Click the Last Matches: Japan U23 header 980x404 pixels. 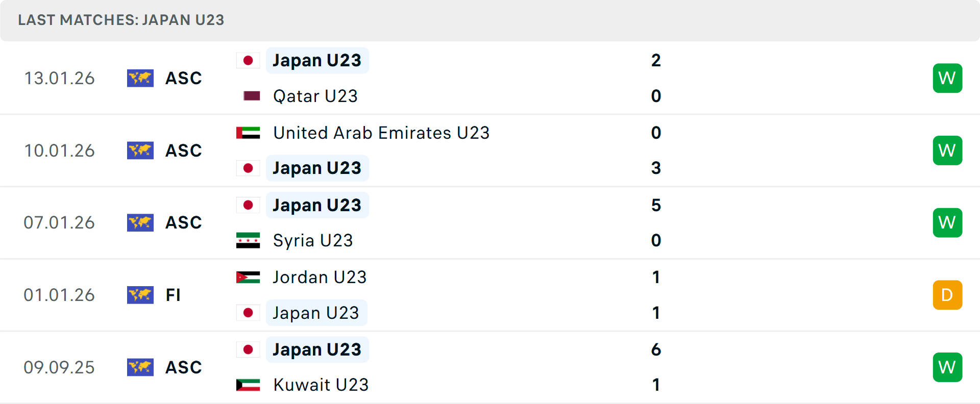(121, 20)
